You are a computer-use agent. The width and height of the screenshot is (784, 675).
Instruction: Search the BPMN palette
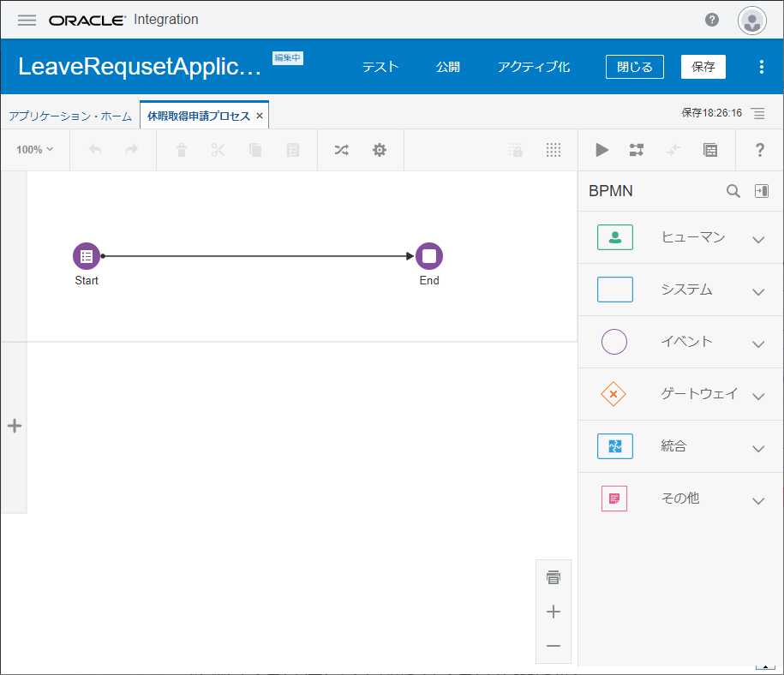[733, 191]
